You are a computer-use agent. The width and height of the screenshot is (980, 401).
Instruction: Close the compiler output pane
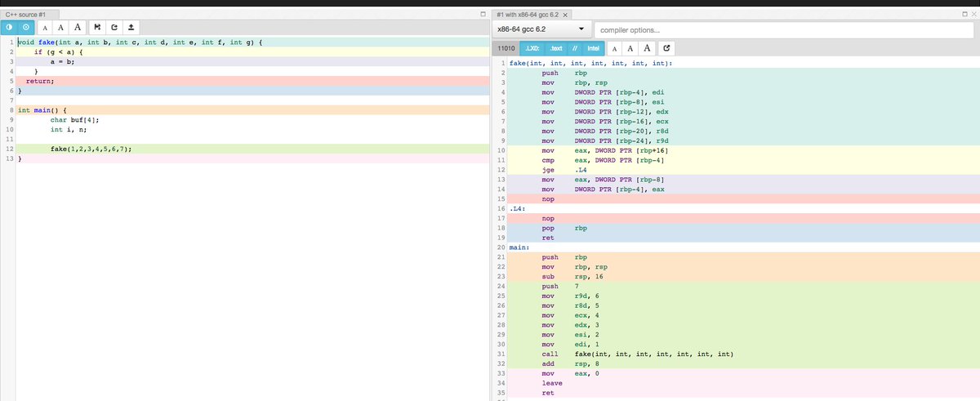point(973,15)
